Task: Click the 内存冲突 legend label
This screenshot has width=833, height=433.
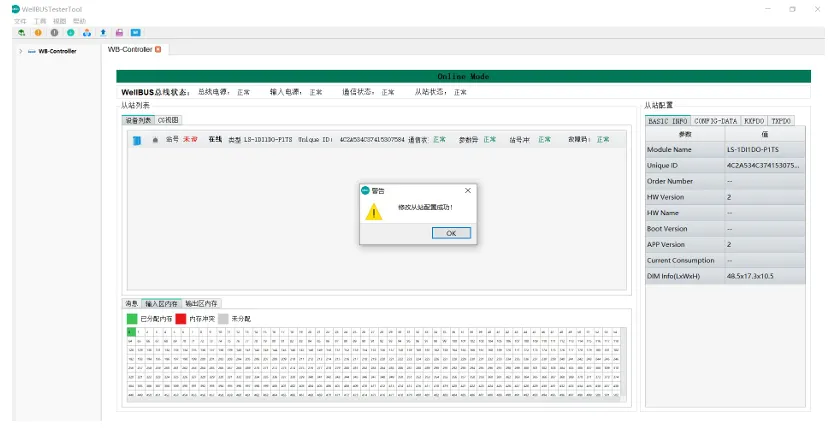Action: coord(202,319)
